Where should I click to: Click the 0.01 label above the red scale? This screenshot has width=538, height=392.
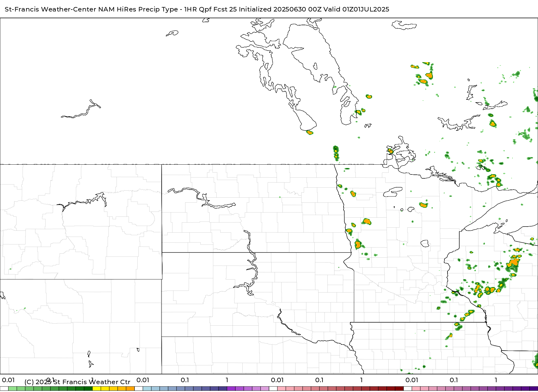277,380
